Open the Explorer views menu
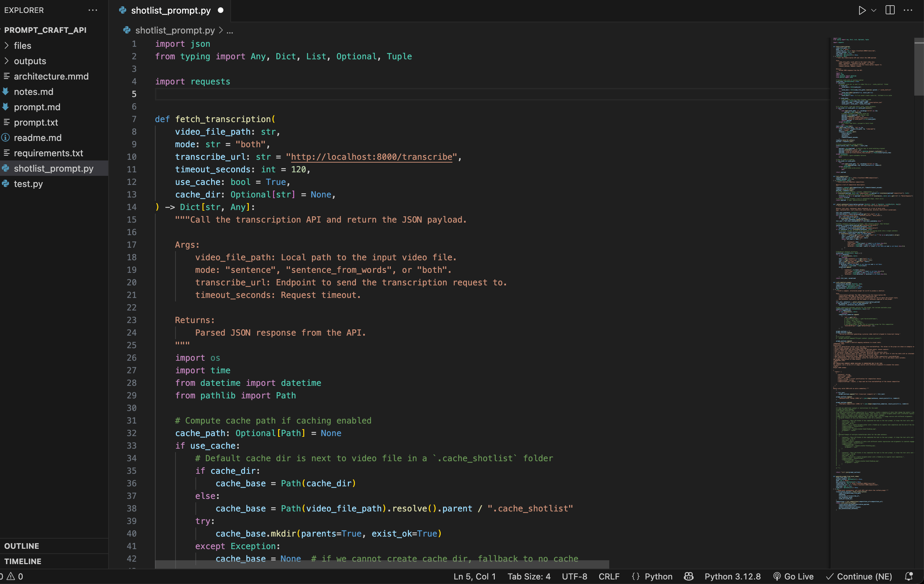Image resolution: width=924 pixels, height=584 pixels. (x=92, y=10)
